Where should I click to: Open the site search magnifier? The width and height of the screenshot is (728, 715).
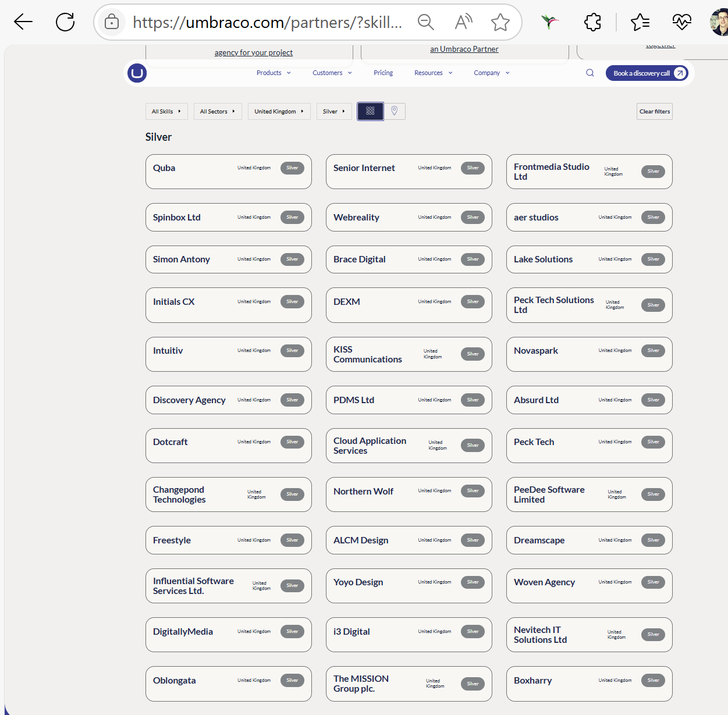click(x=590, y=73)
